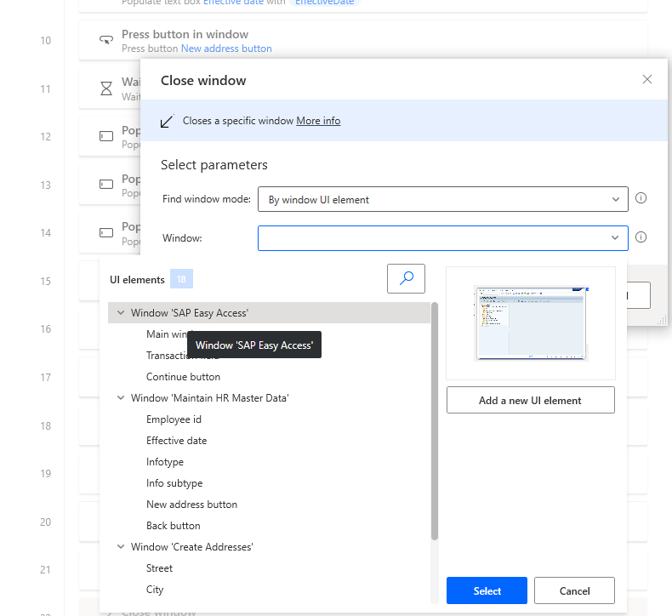This screenshot has height=616, width=672.
Task: Click info icon next to Window field
Action: (641, 237)
